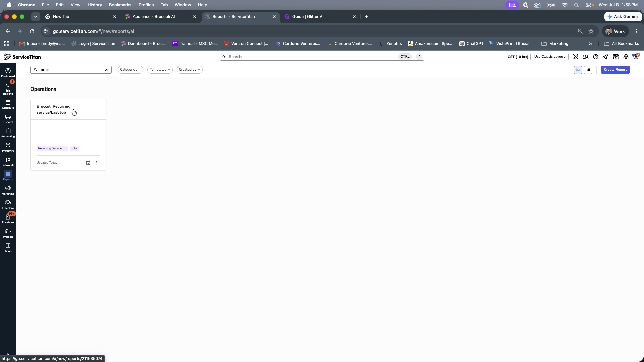Clear the 'broc' report search text
644x362 pixels.
pos(106,70)
